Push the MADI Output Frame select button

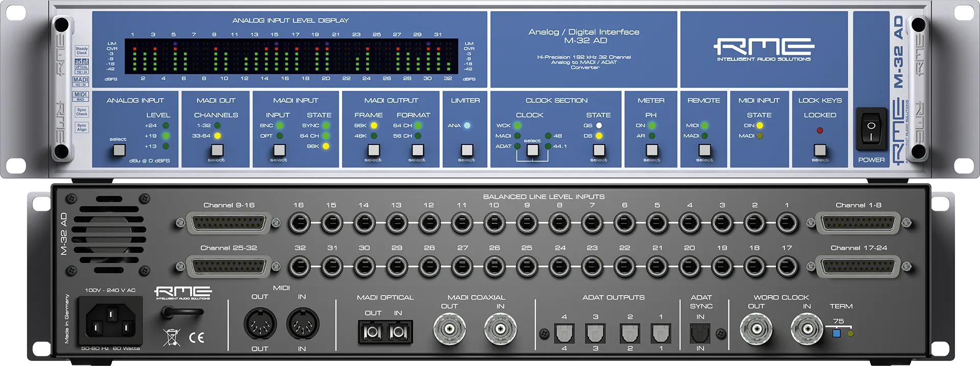coord(374,150)
